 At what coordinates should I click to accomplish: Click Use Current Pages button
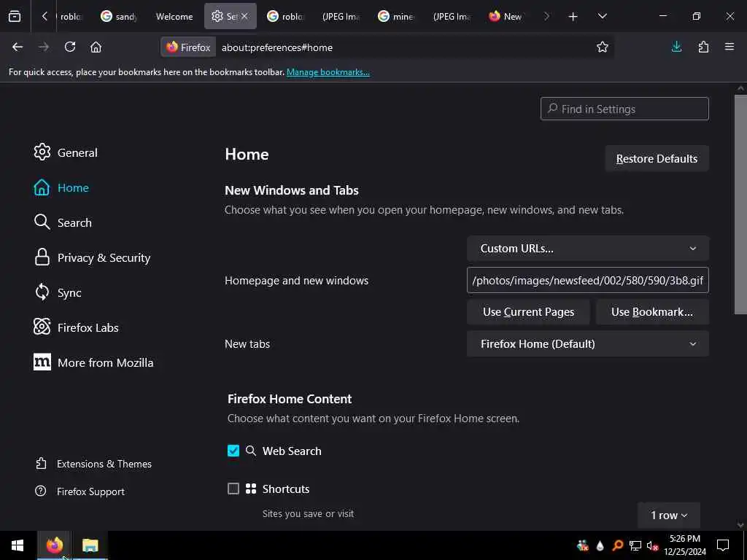[x=528, y=312]
